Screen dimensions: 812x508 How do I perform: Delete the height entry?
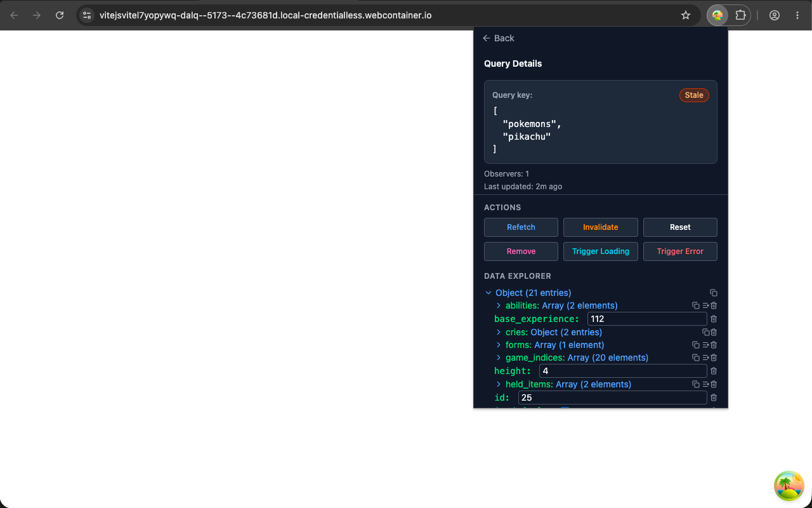714,371
